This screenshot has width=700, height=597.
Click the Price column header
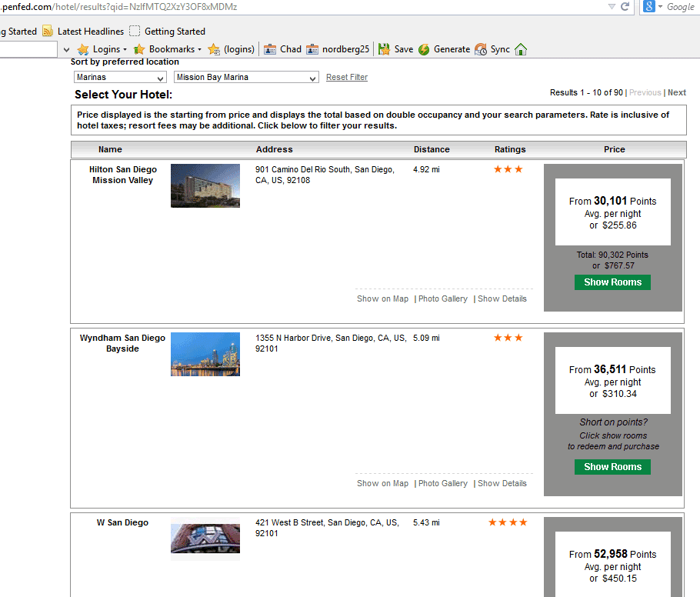pos(615,149)
